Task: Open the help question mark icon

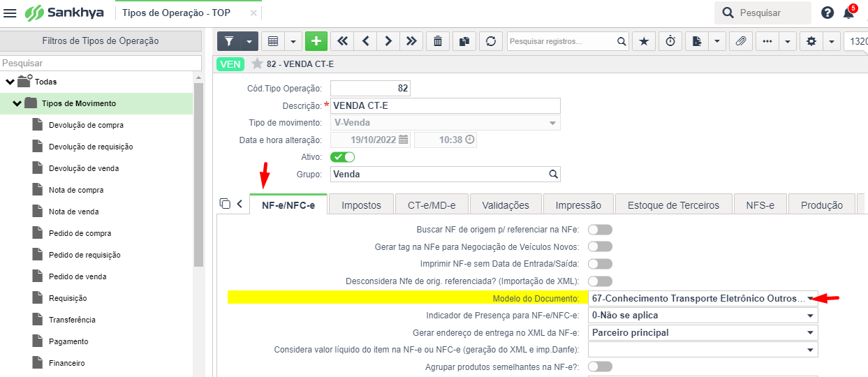Action: pyautogui.click(x=827, y=13)
